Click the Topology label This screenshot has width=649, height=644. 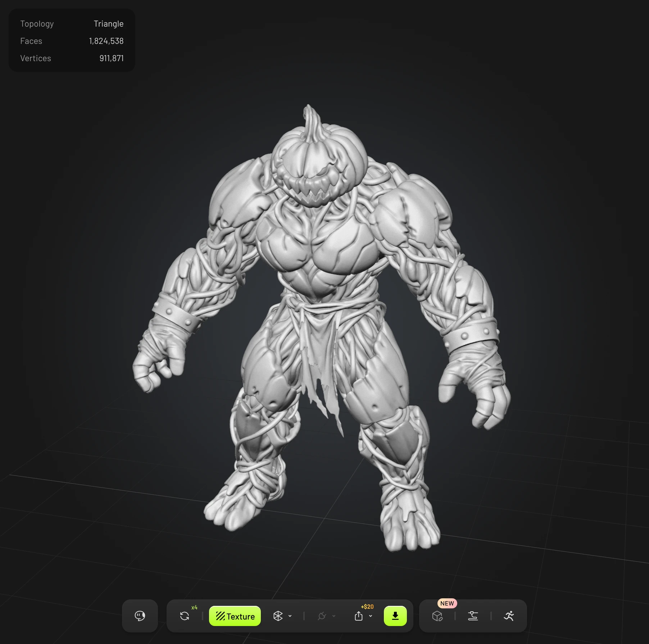tap(37, 24)
